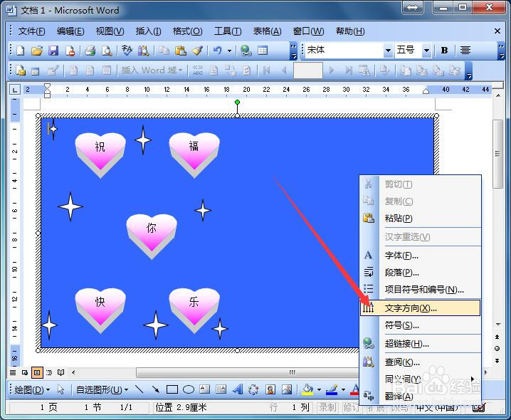Click the vertical scrollbar thumb

coord(497,154)
